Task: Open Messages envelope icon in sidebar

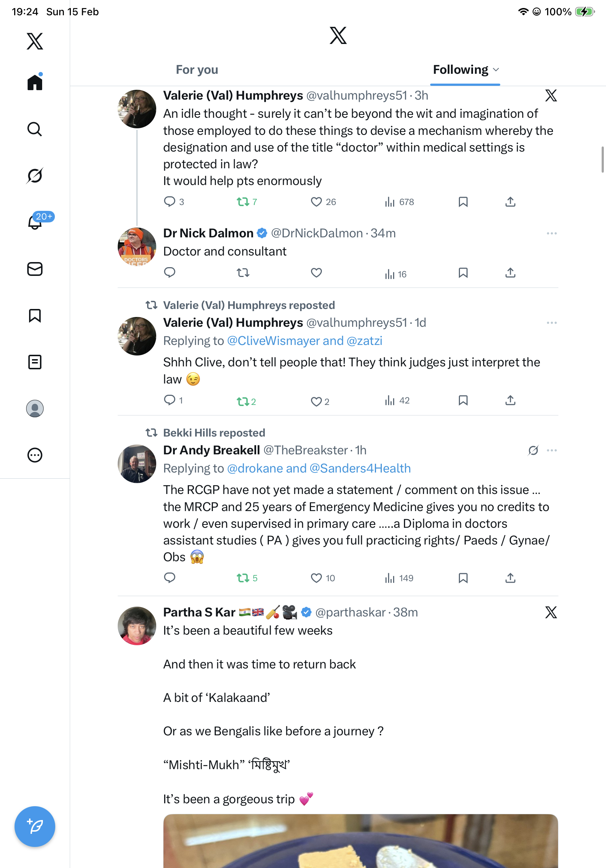Action: [35, 269]
